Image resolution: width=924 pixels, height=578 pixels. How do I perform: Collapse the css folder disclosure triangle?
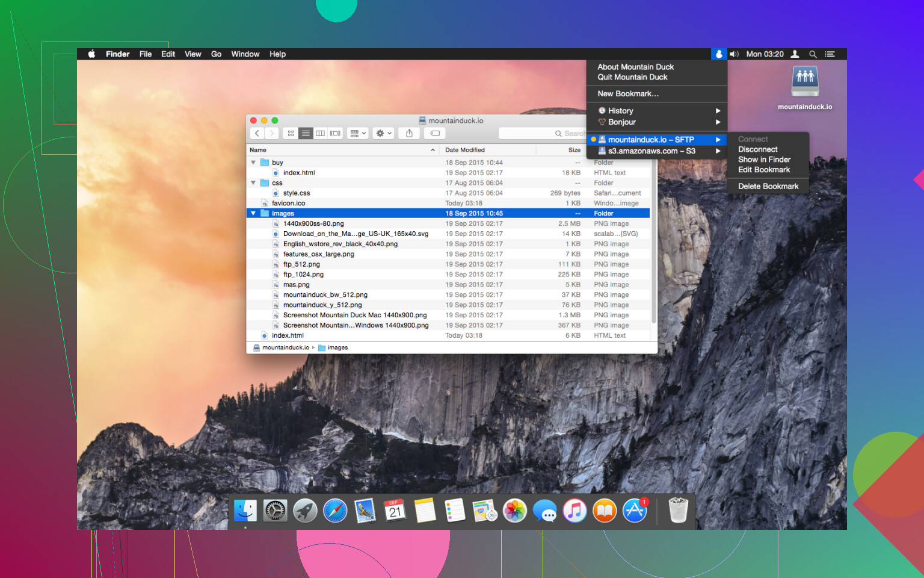coord(253,183)
